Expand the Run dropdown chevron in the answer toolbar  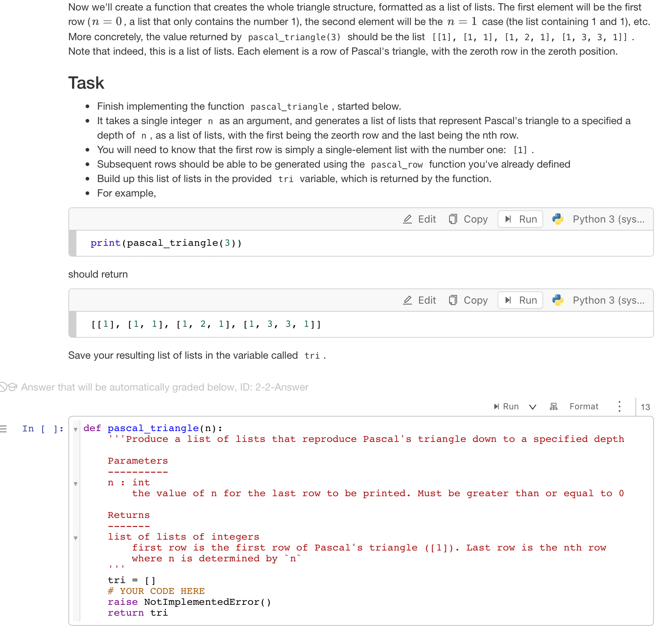tap(533, 406)
